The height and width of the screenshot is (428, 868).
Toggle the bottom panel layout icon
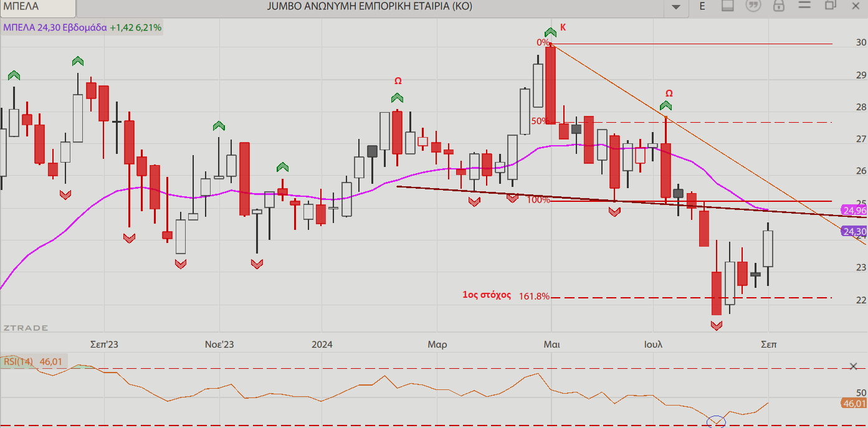[x=728, y=6]
